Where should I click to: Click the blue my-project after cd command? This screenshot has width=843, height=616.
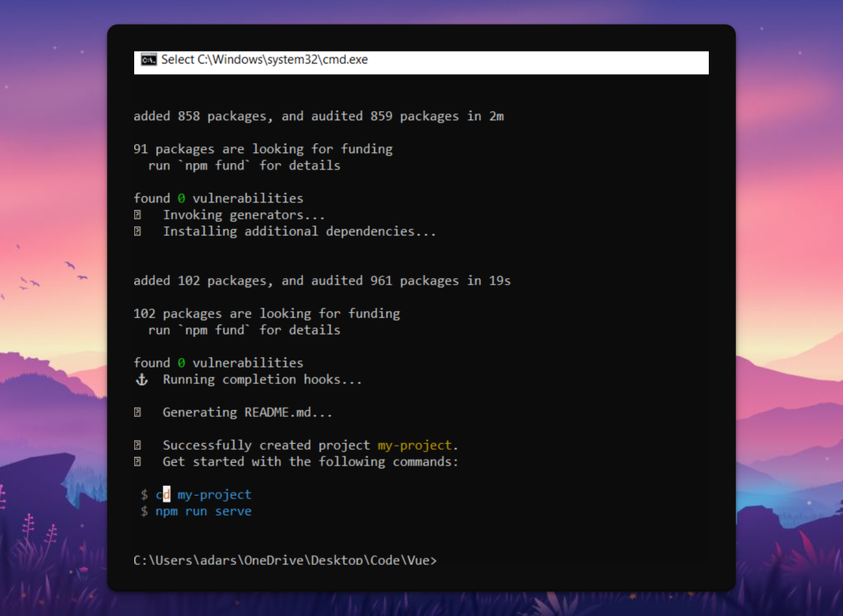point(214,495)
